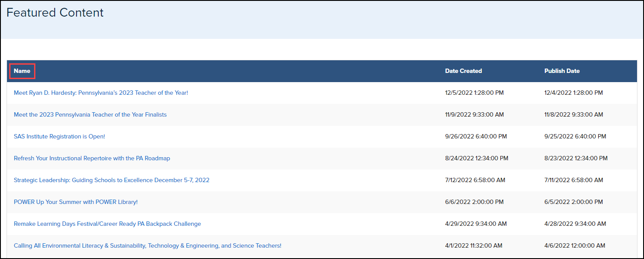Open the Refresh Your Instructional Repertoire link
This screenshot has height=259, width=644.
click(92, 158)
